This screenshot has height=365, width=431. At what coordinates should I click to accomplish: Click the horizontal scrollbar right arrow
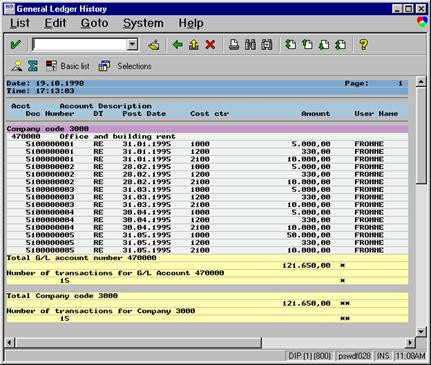(410, 342)
